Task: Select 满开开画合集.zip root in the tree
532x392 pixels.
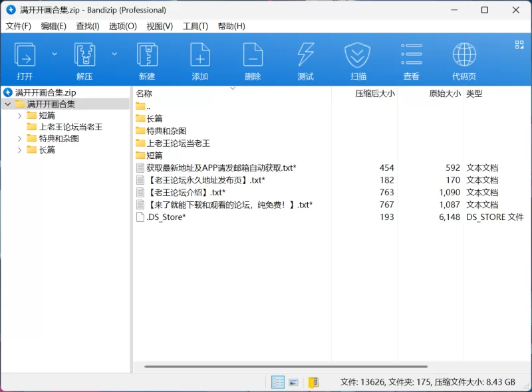Action: pyautogui.click(x=45, y=92)
